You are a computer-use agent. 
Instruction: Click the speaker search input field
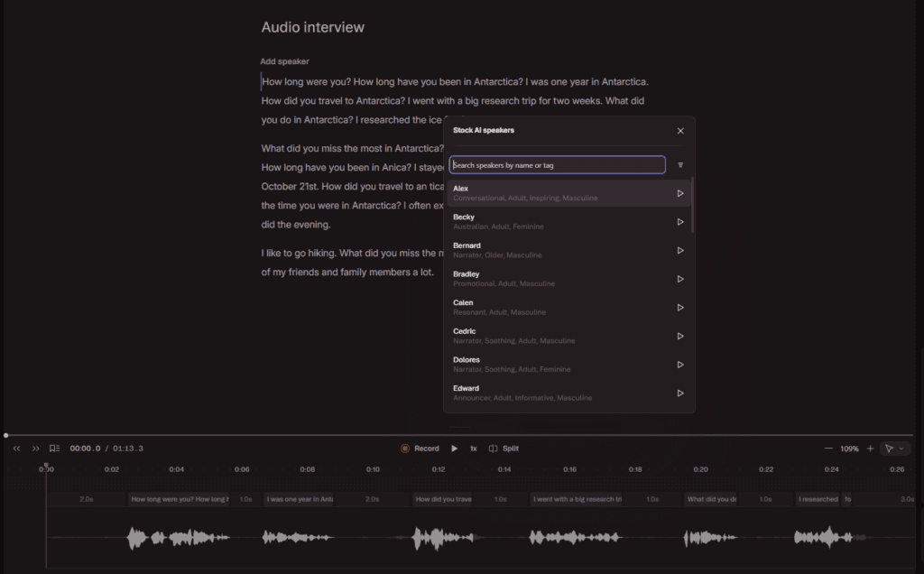556,165
